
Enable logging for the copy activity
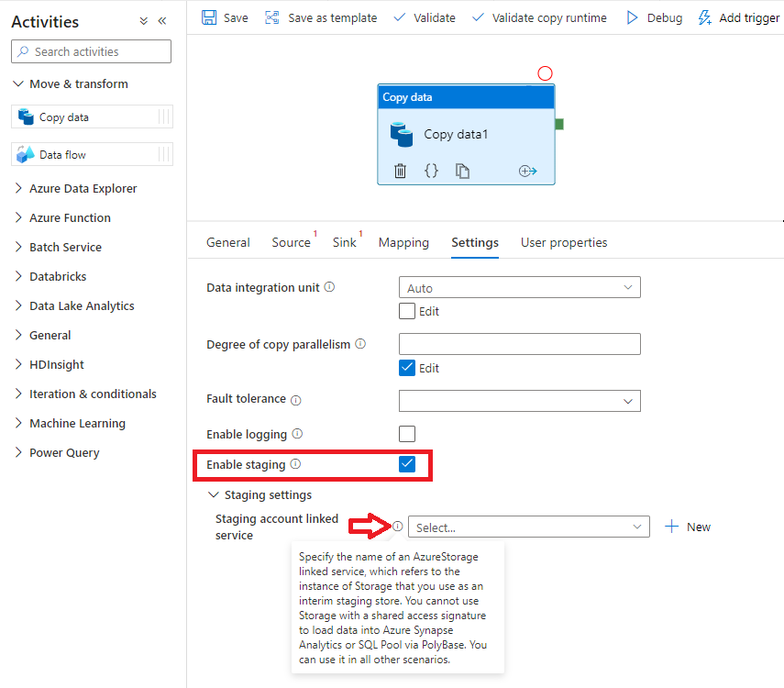pyautogui.click(x=406, y=433)
